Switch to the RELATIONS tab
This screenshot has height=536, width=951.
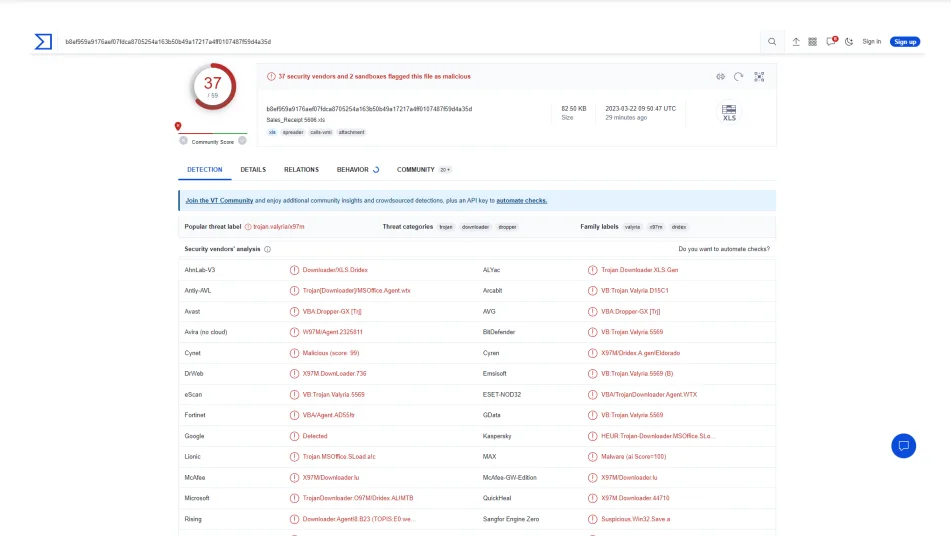pos(301,170)
